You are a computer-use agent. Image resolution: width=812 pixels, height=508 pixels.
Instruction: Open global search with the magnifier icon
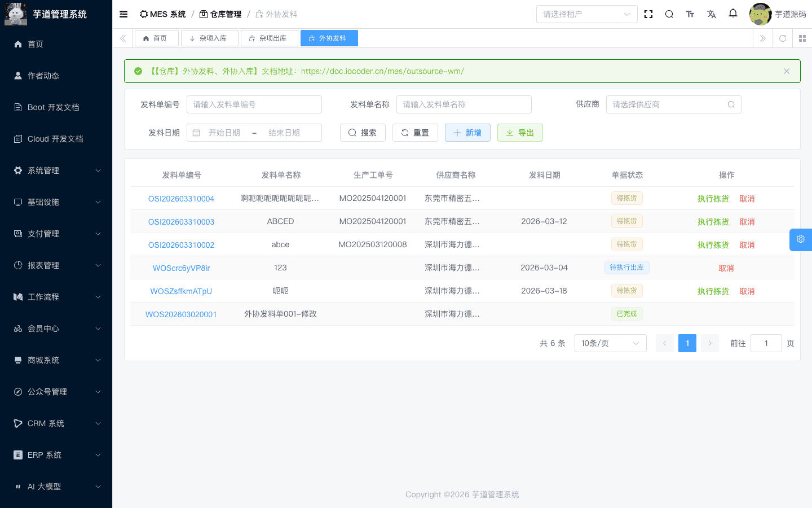coord(669,14)
